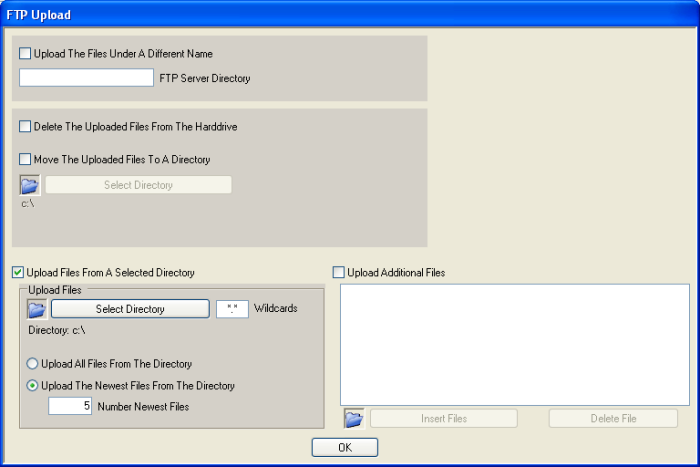Click the Insert Files button

coord(443,419)
